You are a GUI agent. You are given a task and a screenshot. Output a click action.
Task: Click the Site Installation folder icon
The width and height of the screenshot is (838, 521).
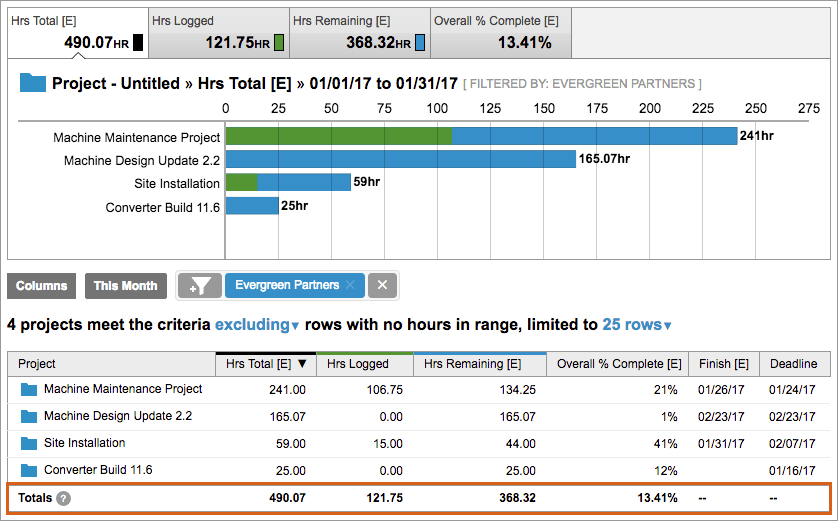pyautogui.click(x=29, y=444)
